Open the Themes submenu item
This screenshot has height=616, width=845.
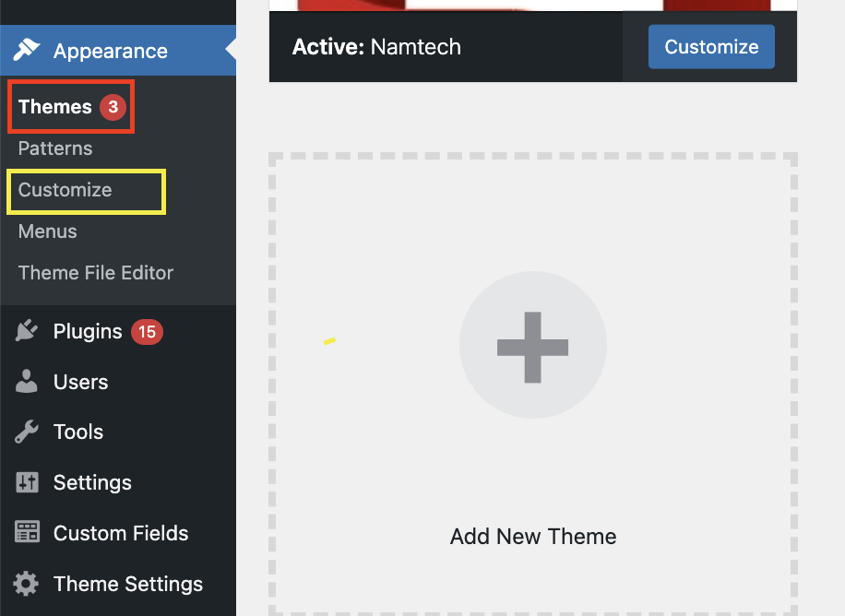click(55, 107)
